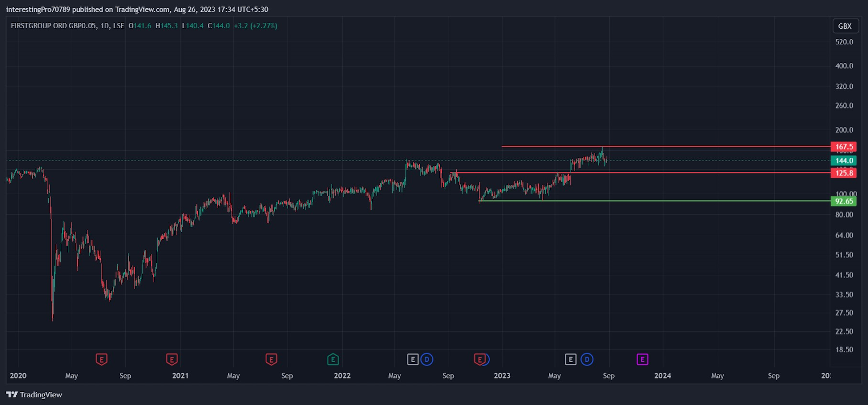Click the LSE exchange label
The height and width of the screenshot is (405, 868).
(119, 25)
